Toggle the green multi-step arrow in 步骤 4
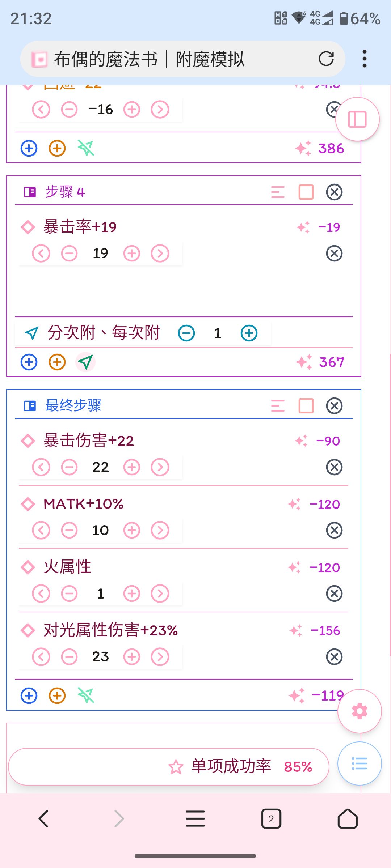 pos(85,362)
